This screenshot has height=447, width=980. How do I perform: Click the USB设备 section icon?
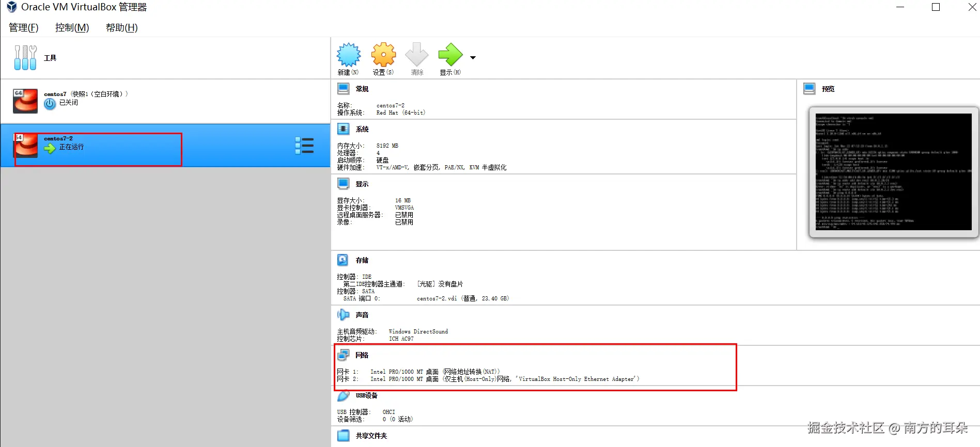(x=344, y=395)
